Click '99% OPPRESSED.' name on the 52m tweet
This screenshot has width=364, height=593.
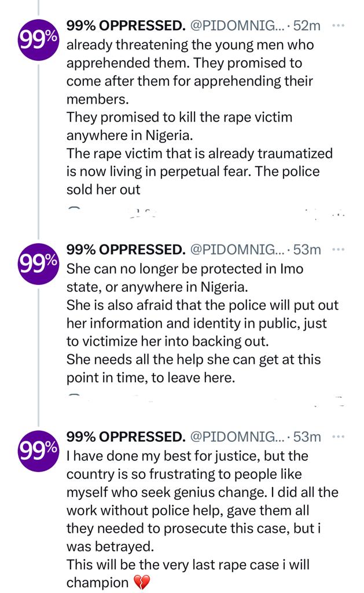point(126,26)
